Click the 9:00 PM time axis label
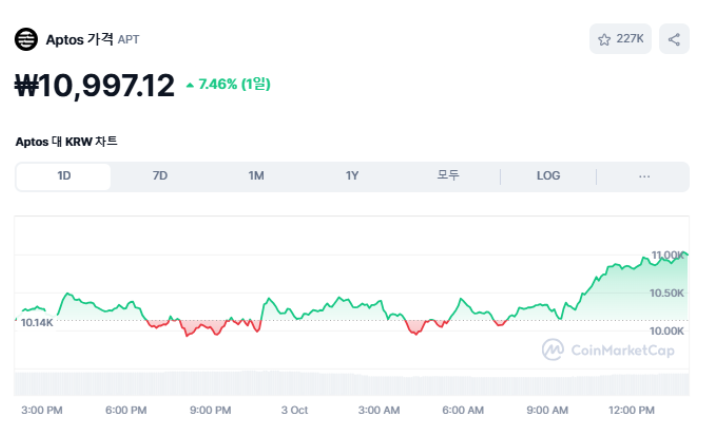Viewport: 708px width, 425px height. (x=210, y=410)
